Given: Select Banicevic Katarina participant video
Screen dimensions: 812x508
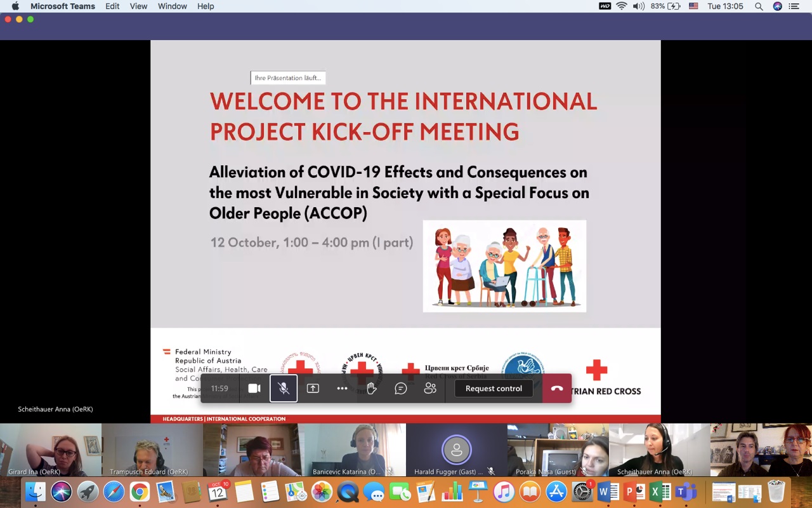Looking at the screenshot, I should pos(355,450).
